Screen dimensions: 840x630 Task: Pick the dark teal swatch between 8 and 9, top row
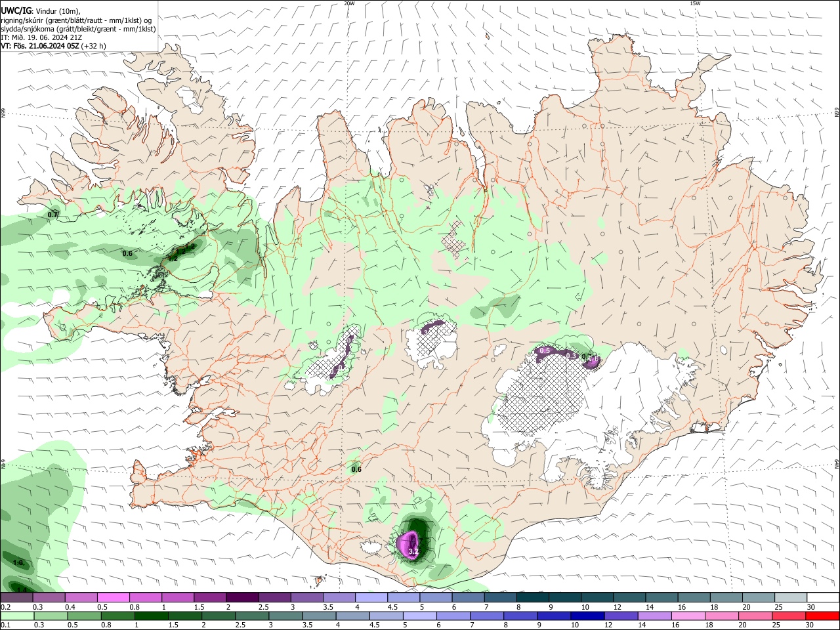point(532,598)
